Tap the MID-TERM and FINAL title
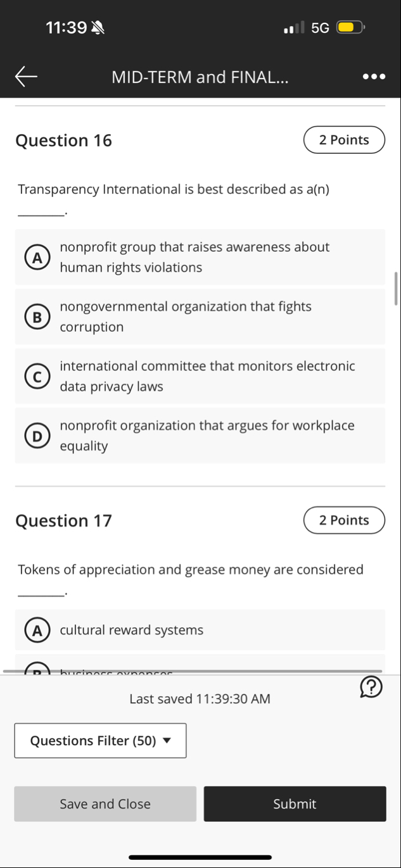The height and width of the screenshot is (868, 401). click(x=200, y=77)
